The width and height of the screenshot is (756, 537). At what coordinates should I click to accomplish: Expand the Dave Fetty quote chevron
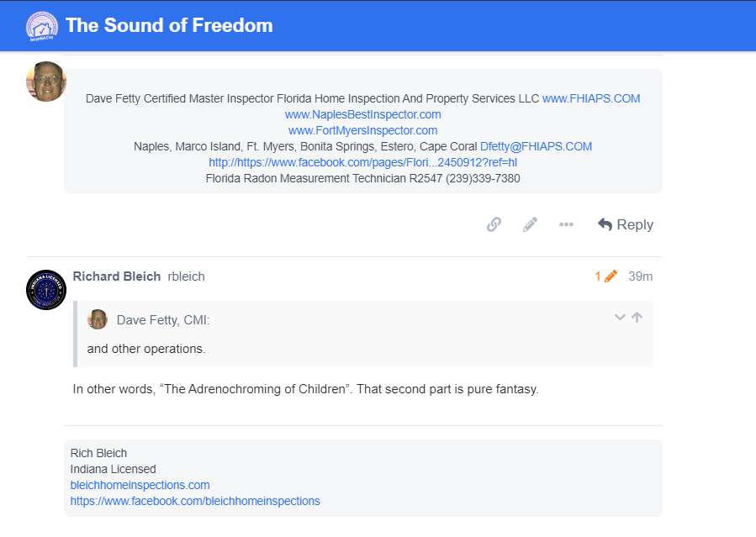[620, 318]
